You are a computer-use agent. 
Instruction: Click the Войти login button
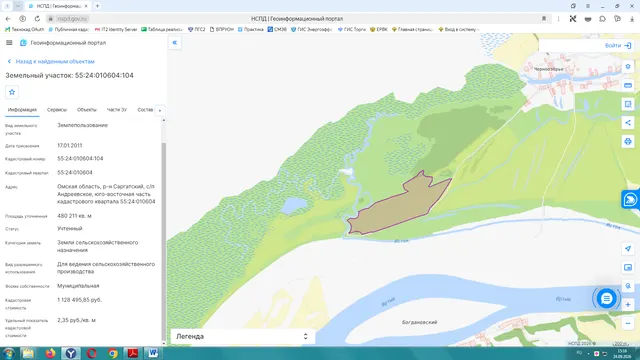pos(618,45)
